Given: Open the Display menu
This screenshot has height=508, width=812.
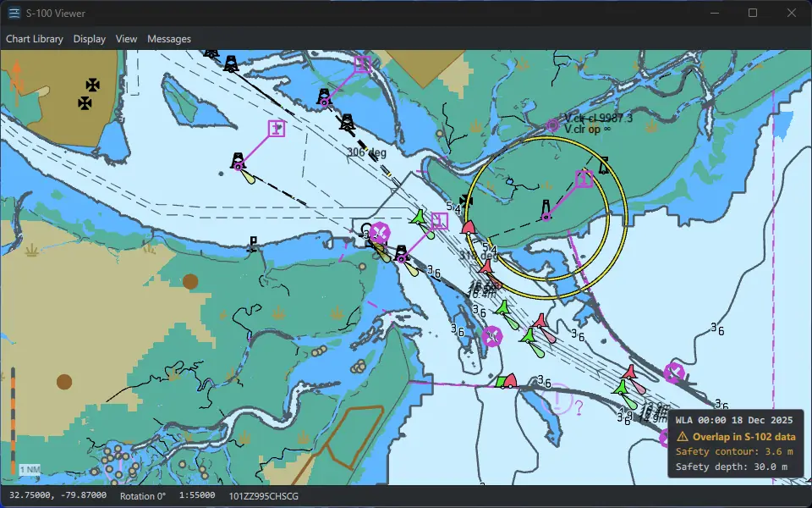Looking at the screenshot, I should pyautogui.click(x=89, y=39).
